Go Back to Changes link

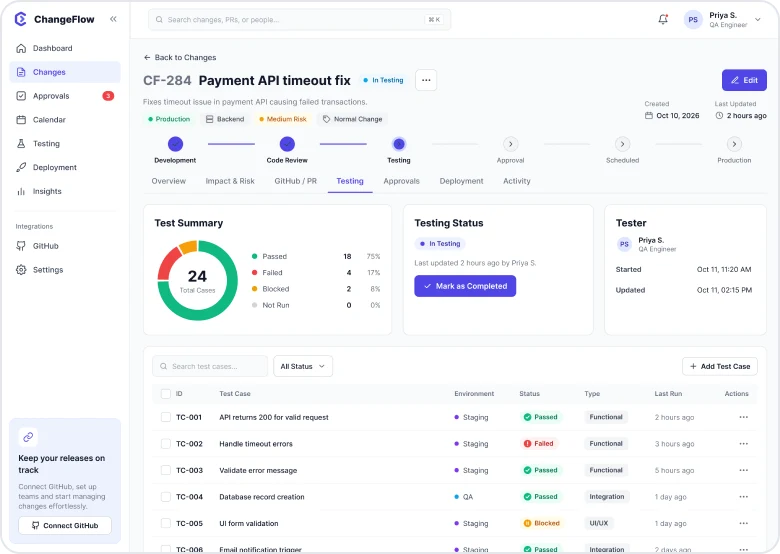coord(180,58)
